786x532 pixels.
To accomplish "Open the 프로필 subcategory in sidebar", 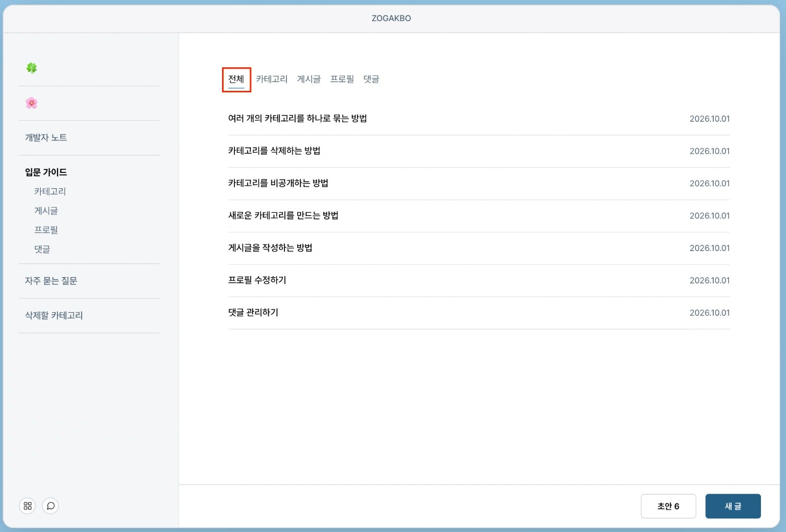I will click(x=46, y=230).
